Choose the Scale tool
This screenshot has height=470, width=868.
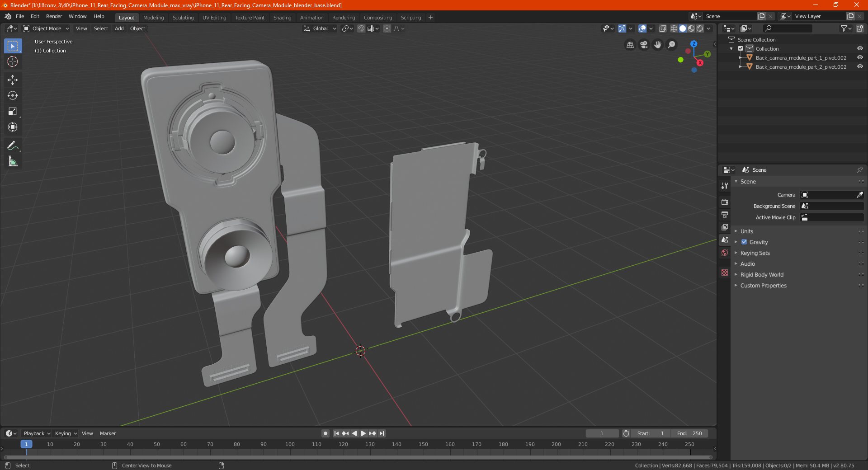point(13,112)
